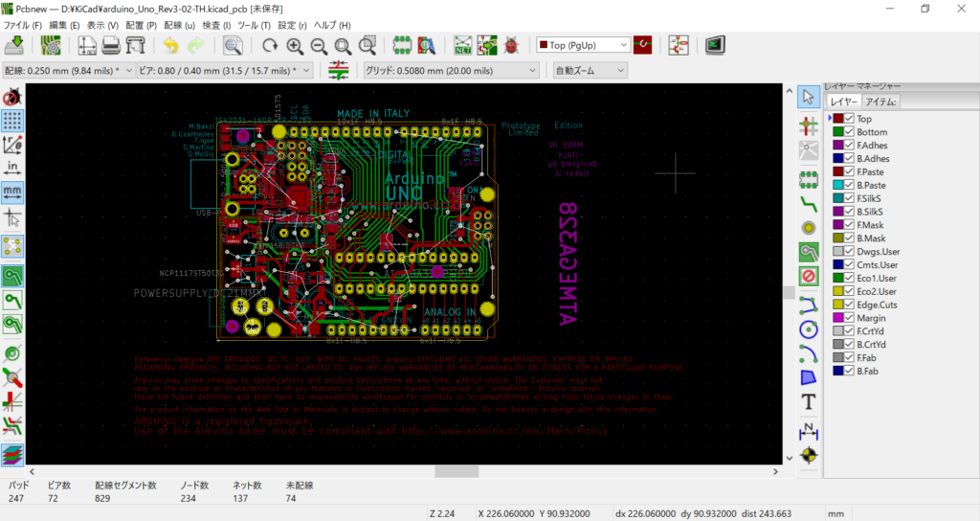Click the plot icon next to print
Screen dimensions: 980x521
tap(135, 45)
